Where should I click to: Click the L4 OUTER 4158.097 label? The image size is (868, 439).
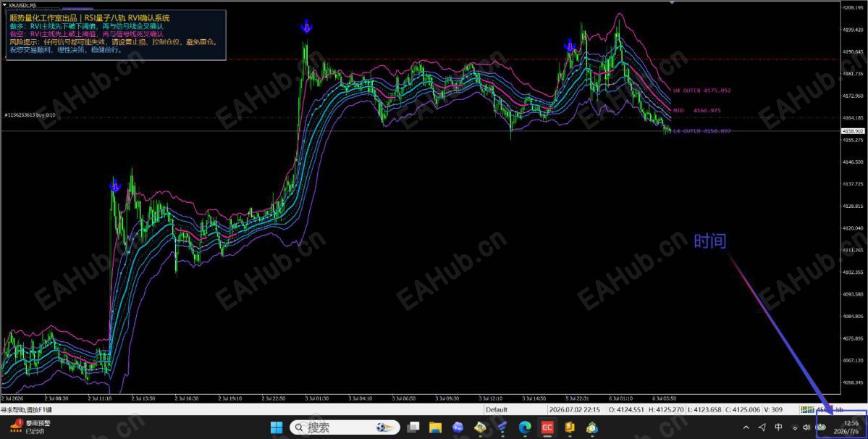(x=702, y=130)
